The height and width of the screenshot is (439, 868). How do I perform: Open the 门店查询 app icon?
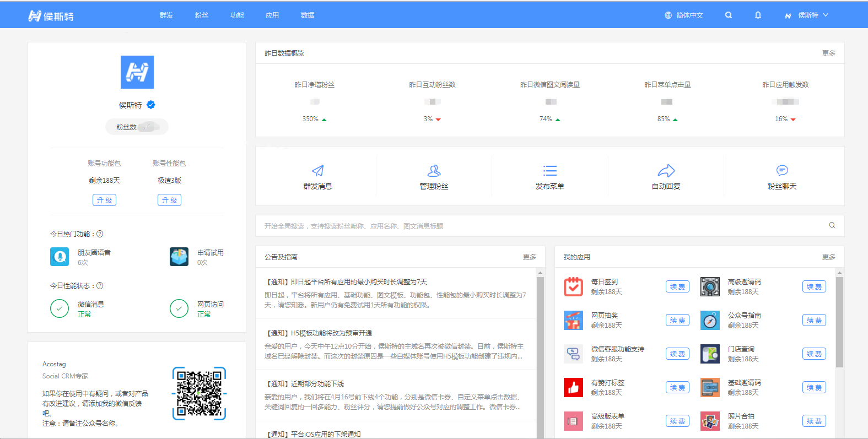click(x=710, y=354)
